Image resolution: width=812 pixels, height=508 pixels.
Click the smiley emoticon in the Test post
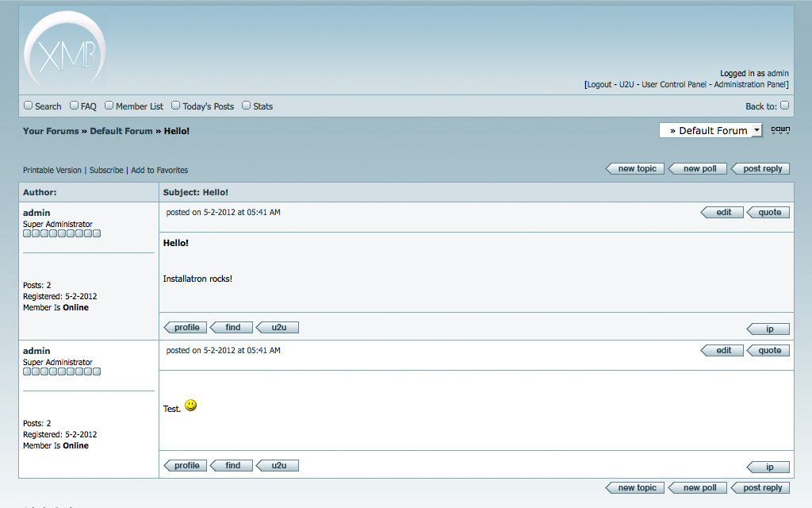tap(190, 406)
